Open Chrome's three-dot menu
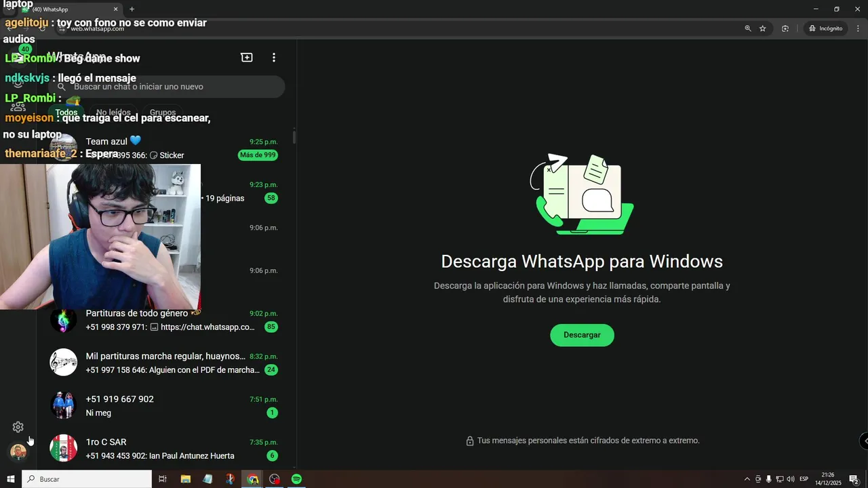The height and width of the screenshot is (488, 868). tap(858, 28)
